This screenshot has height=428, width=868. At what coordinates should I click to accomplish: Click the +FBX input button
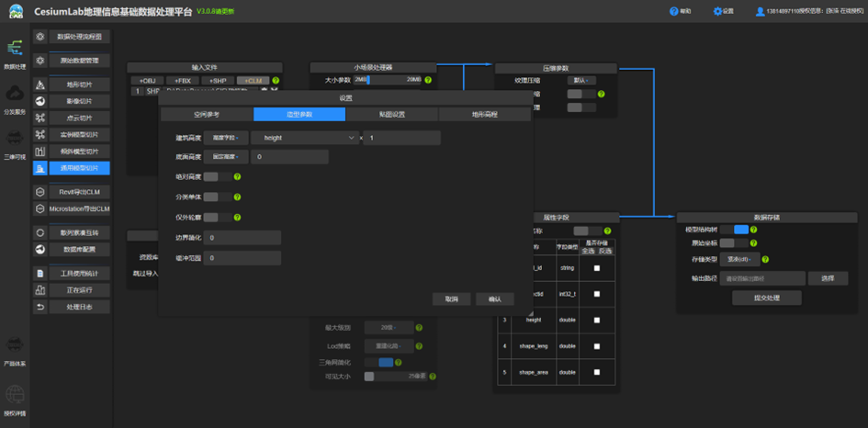coord(183,80)
